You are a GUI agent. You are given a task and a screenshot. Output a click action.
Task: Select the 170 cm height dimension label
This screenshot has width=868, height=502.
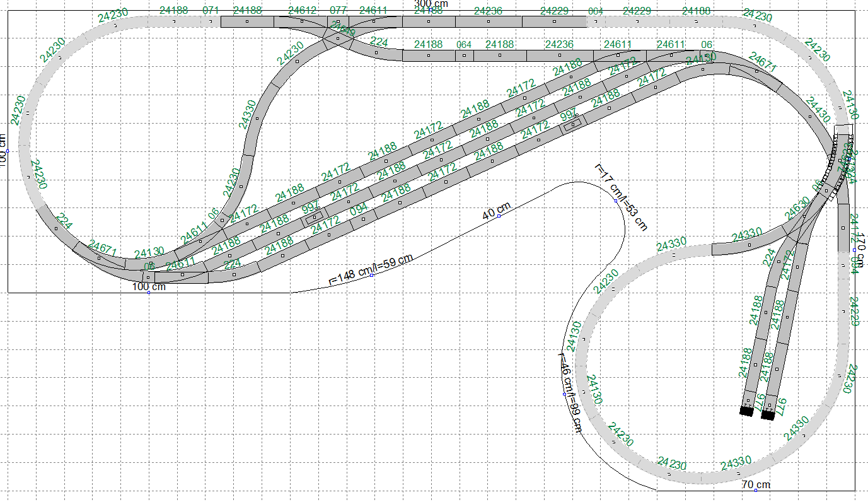point(860,250)
